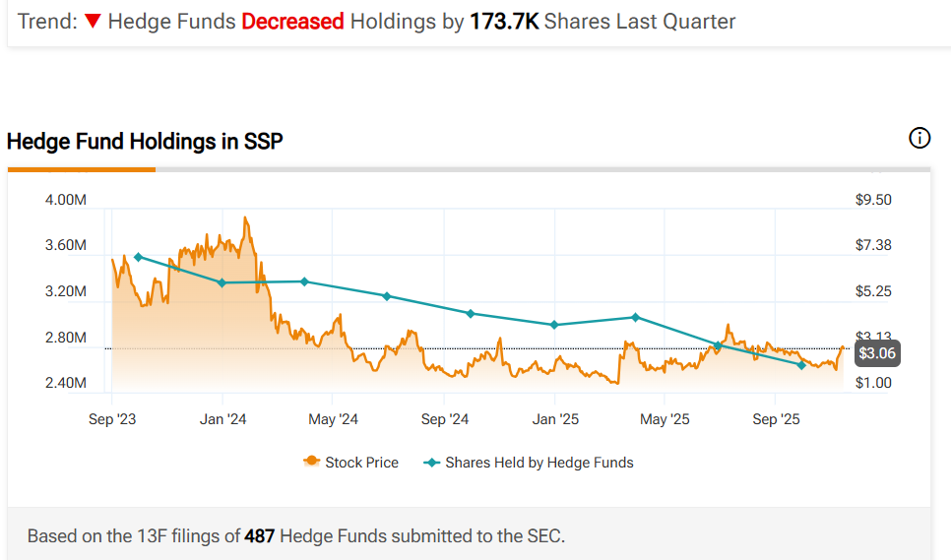
Task: Click the orange Stock Price legend marker
Action: click(x=312, y=462)
